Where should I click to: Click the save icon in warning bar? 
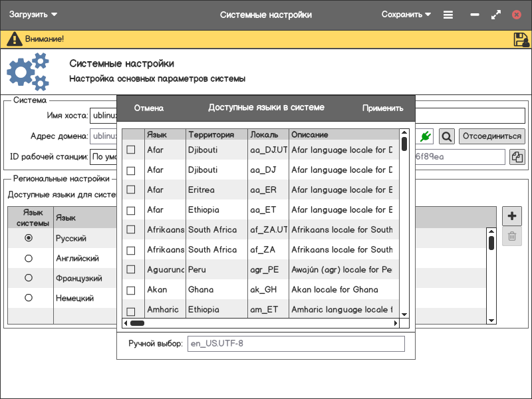(x=521, y=39)
